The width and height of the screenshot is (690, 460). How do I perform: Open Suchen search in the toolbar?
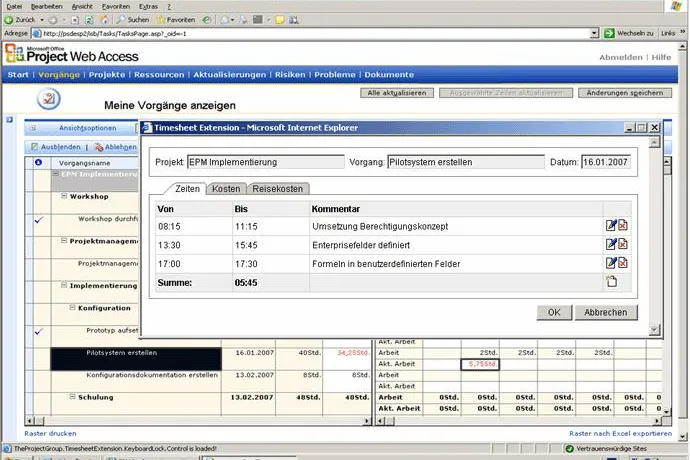(132, 20)
